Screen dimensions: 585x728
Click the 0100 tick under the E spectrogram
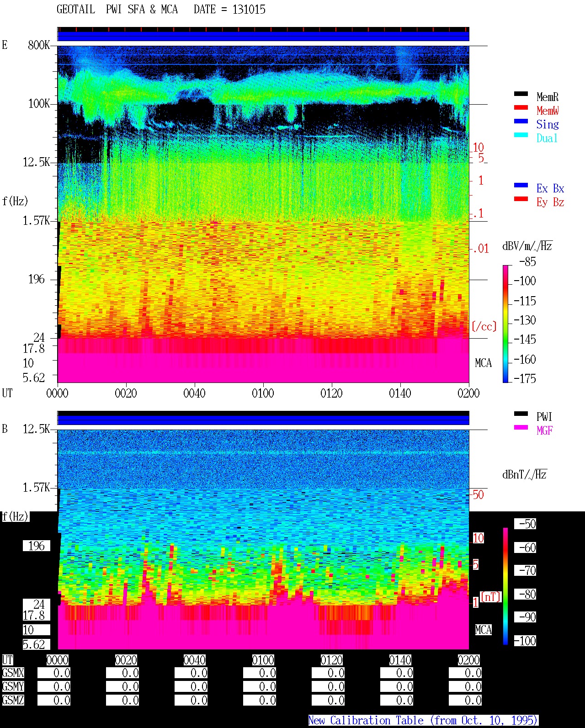(x=263, y=393)
